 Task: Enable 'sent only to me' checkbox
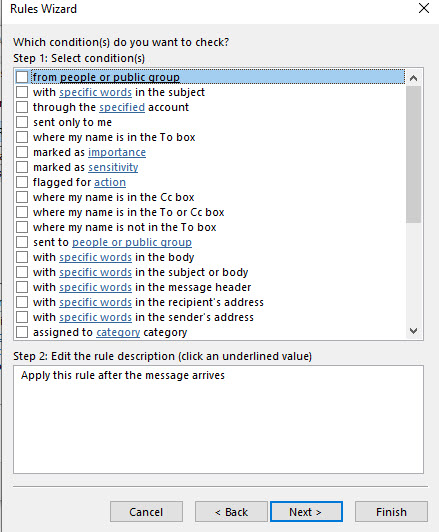click(x=22, y=122)
